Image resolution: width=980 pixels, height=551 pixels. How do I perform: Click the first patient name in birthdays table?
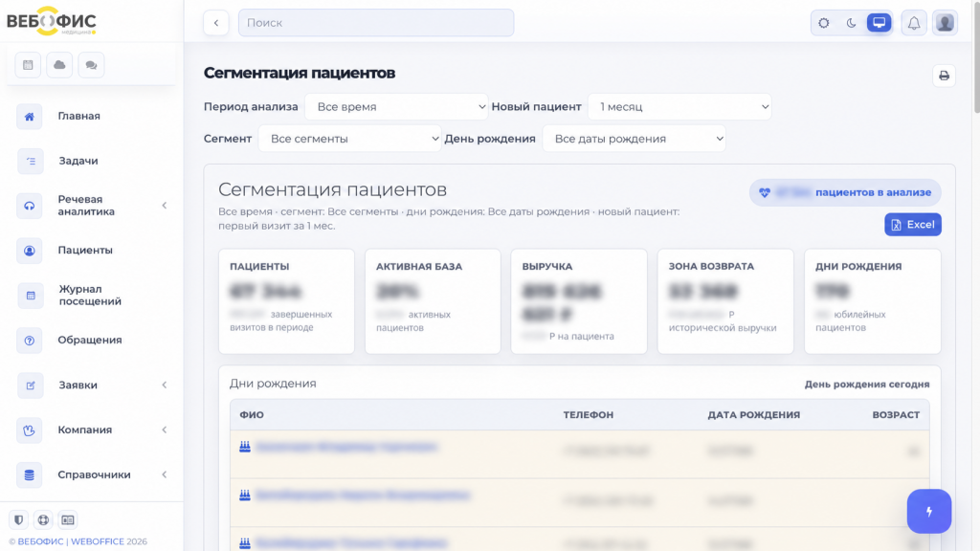tap(346, 448)
